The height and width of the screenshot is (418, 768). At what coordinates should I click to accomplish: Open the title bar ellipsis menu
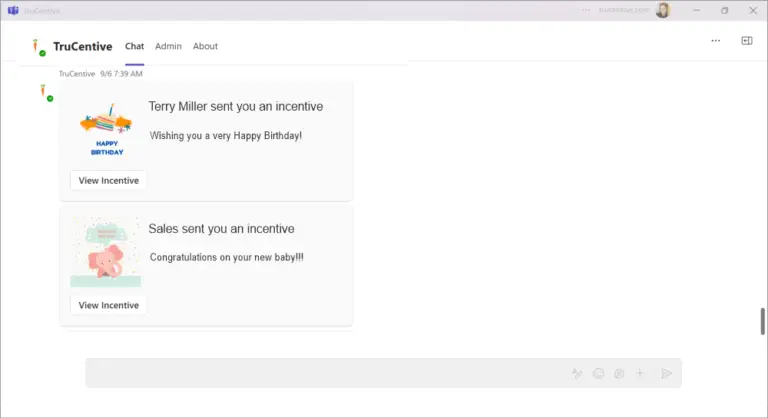pos(585,10)
